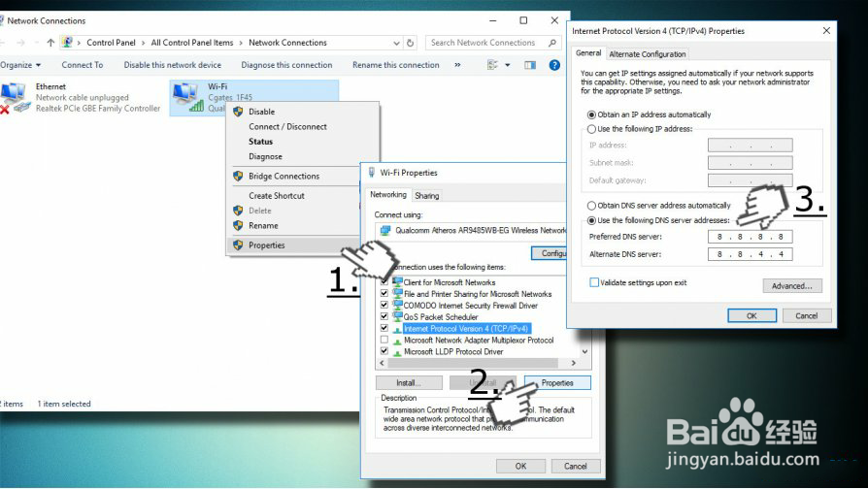The width and height of the screenshot is (868, 489).
Task: Click the Control Panel icon in address bar
Action: coord(67,42)
